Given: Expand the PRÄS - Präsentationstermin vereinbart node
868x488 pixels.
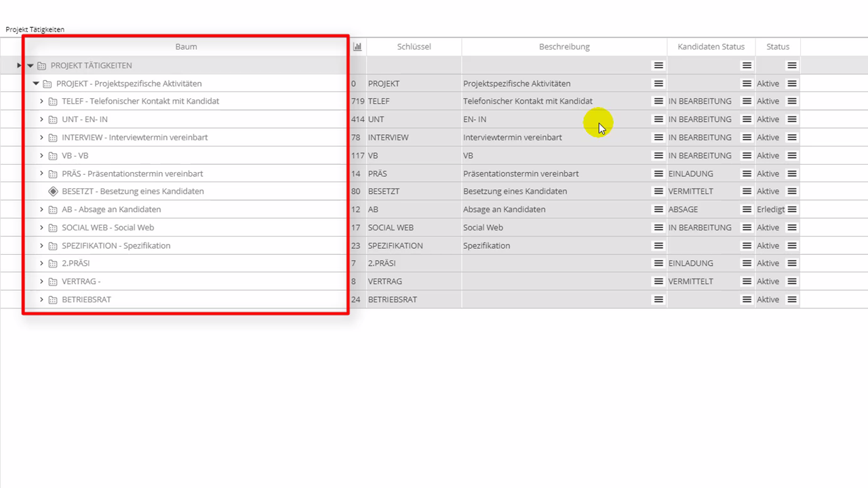Looking at the screenshot, I should click(41, 174).
